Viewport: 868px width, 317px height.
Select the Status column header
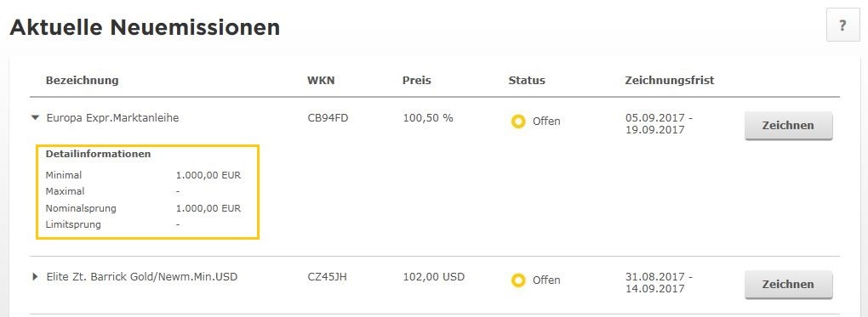(527, 80)
